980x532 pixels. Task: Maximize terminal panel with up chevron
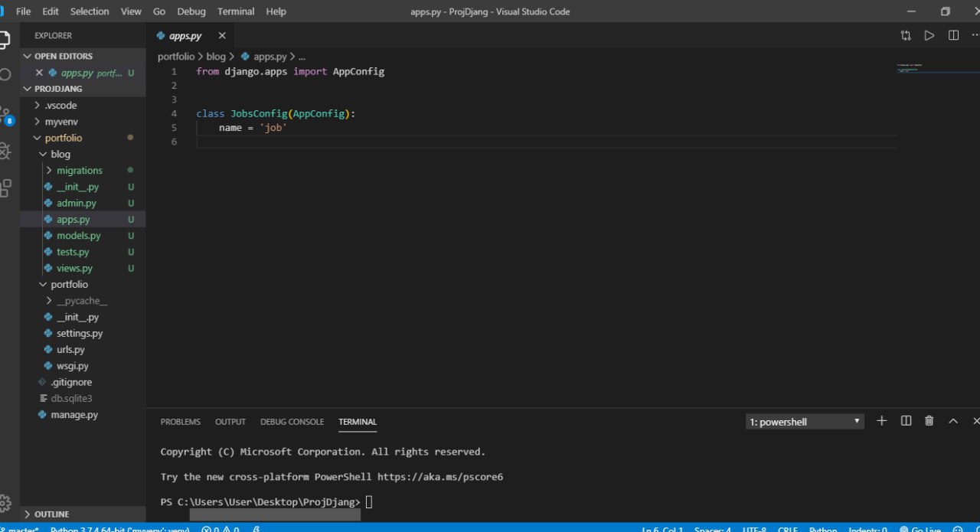953,421
